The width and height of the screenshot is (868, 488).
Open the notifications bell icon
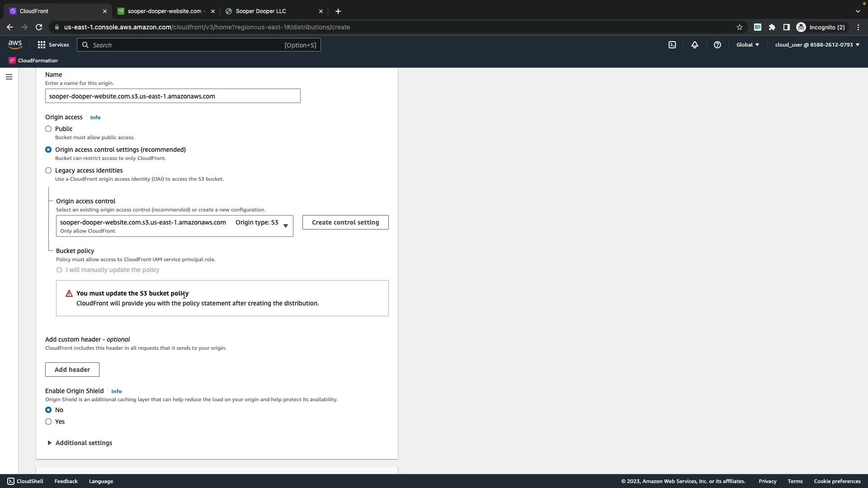click(x=695, y=45)
